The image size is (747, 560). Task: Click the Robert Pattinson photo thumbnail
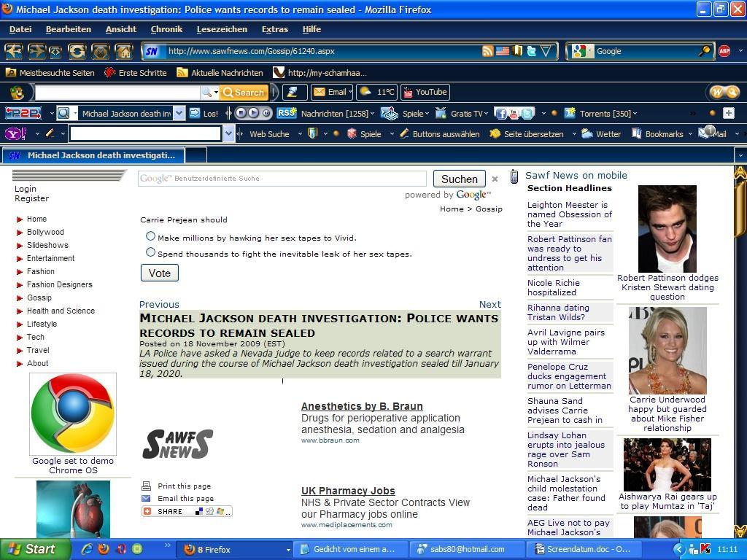tap(667, 228)
